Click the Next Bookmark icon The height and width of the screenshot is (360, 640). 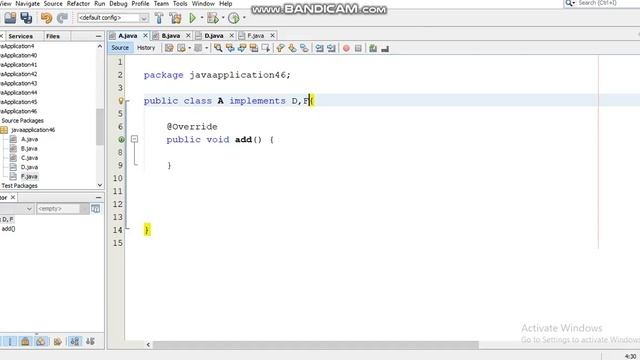[x=292, y=48]
